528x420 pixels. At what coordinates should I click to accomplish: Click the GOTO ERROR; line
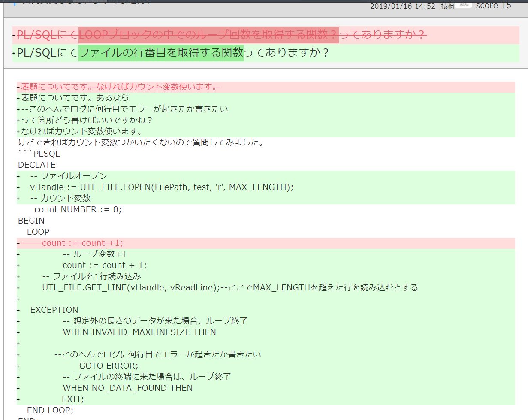[x=109, y=366]
